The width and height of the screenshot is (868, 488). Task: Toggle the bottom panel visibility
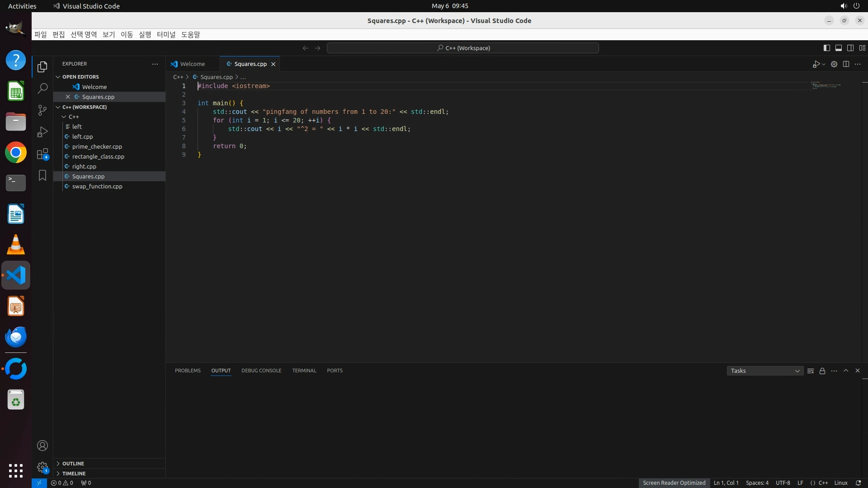[x=838, y=48]
